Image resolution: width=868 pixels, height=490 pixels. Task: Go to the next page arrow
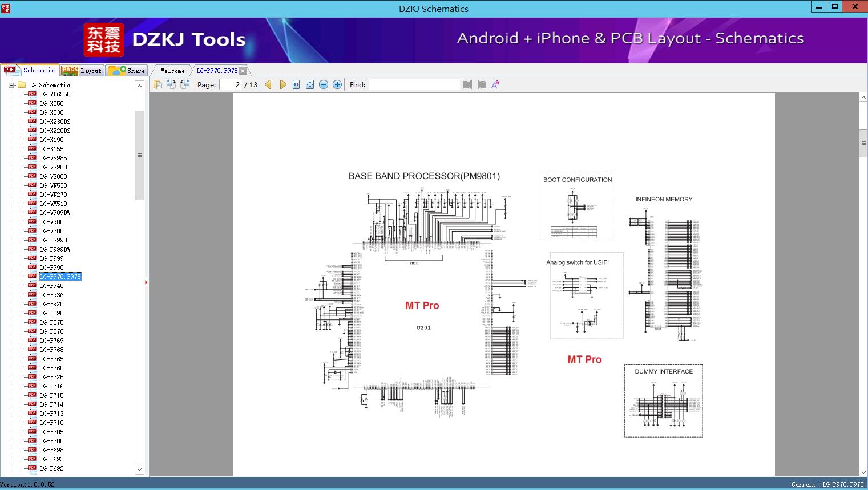tap(282, 84)
